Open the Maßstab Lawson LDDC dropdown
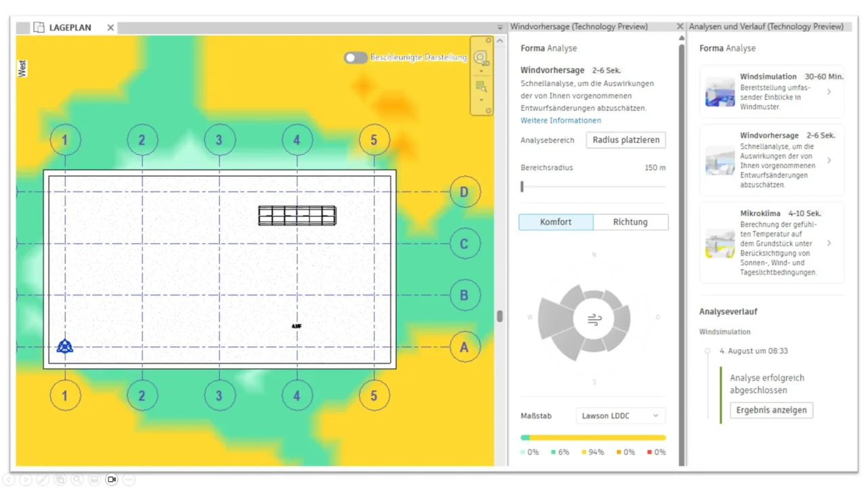The height and width of the screenshot is (488, 868). click(620, 415)
